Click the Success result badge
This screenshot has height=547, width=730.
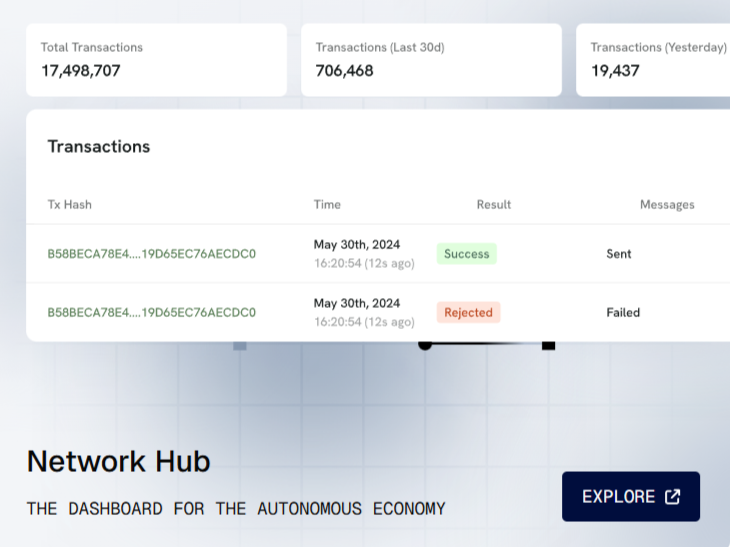[466, 254]
